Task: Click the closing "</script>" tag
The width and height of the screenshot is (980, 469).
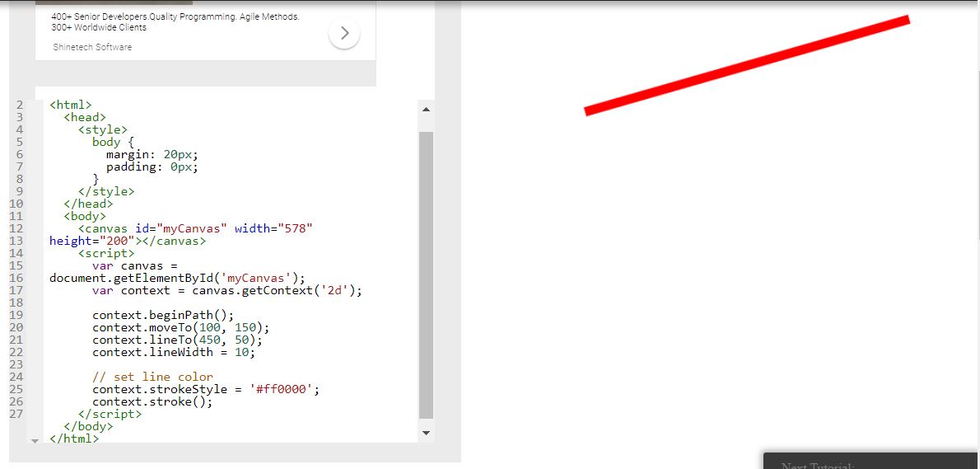Action: pyautogui.click(x=110, y=414)
